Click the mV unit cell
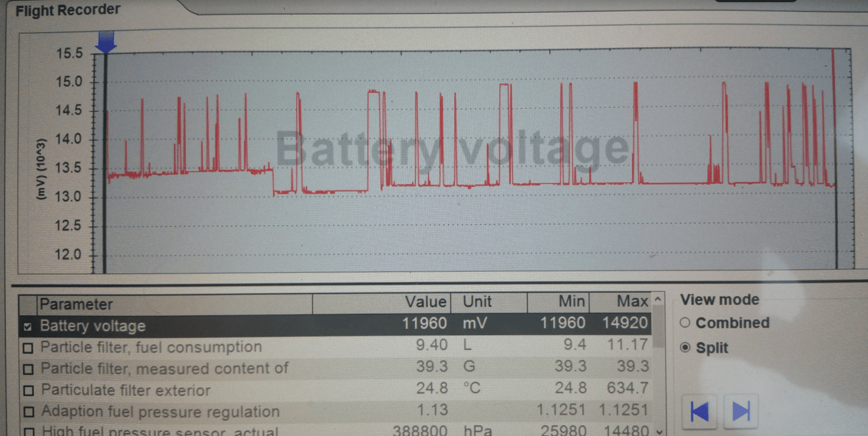868x436 pixels. pos(475,323)
